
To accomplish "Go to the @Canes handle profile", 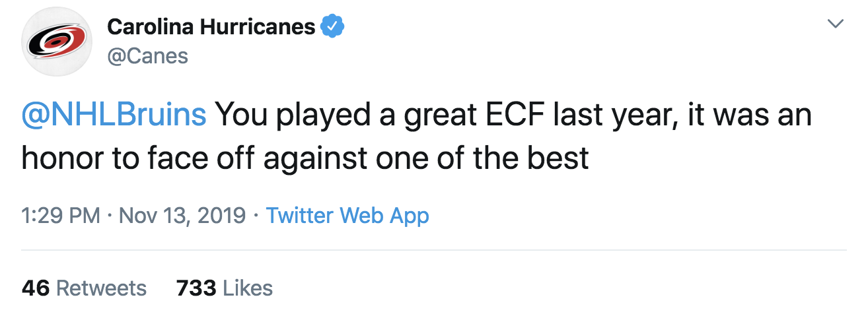I will (x=147, y=56).
